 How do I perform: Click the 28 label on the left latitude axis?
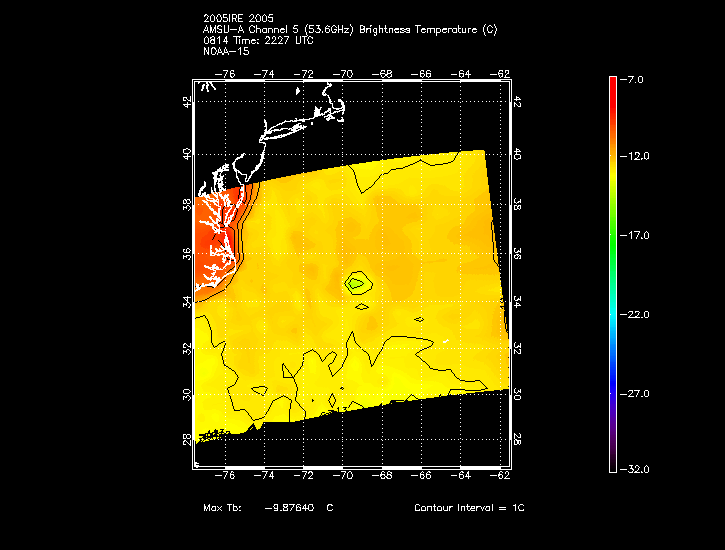[187, 440]
